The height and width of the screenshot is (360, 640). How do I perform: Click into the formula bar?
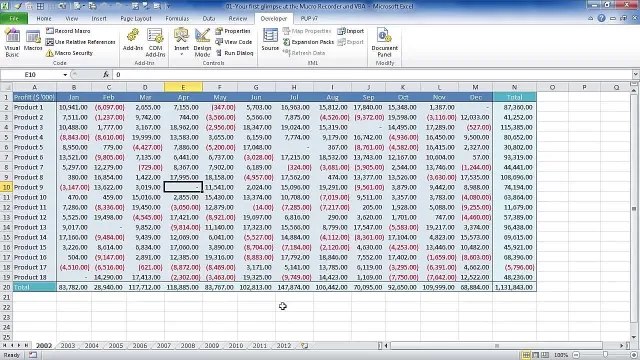pyautogui.click(x=371, y=75)
